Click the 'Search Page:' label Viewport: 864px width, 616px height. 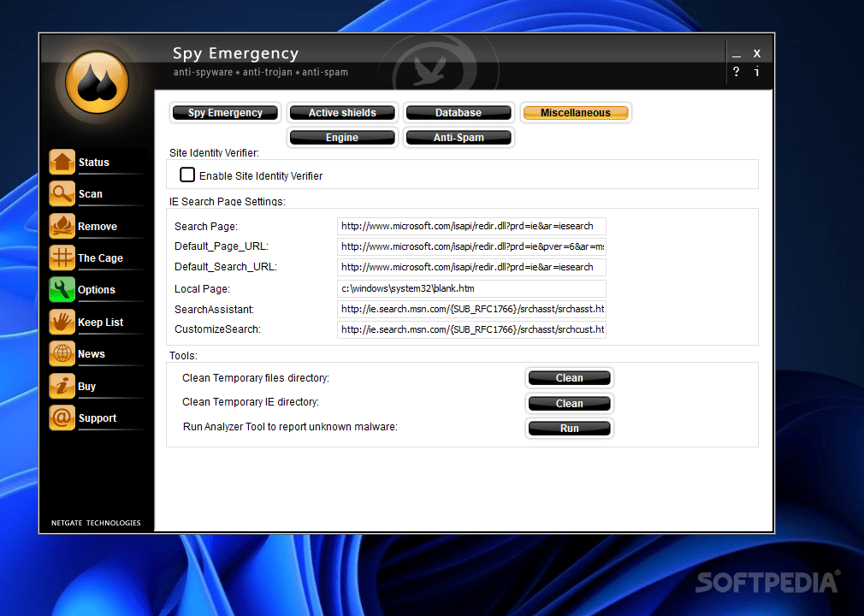[206, 227]
